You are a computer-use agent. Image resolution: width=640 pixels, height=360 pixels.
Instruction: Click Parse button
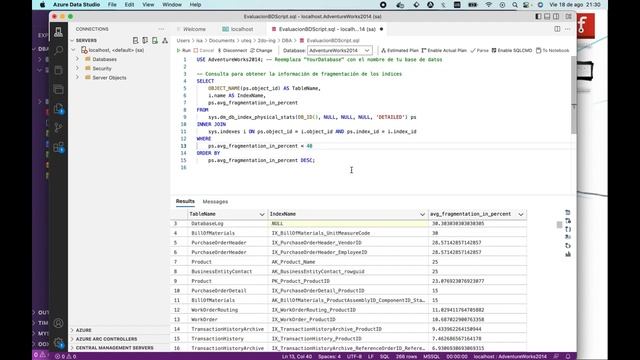click(480, 50)
